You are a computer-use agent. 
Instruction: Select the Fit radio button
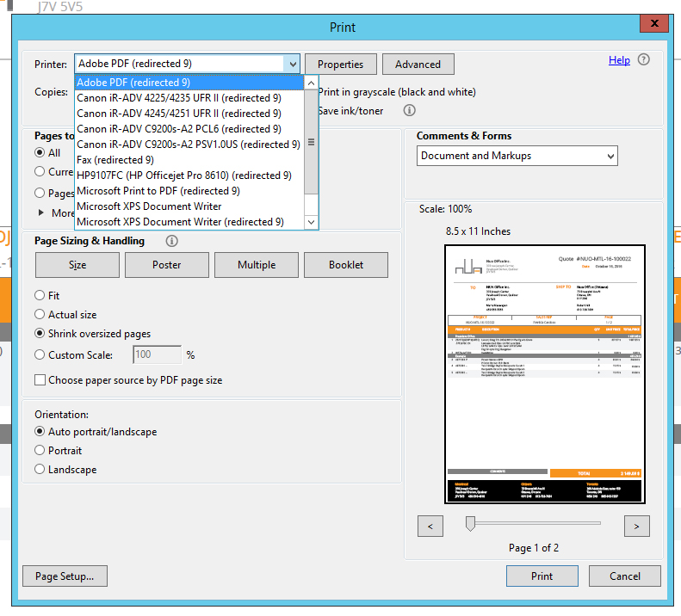(40, 296)
